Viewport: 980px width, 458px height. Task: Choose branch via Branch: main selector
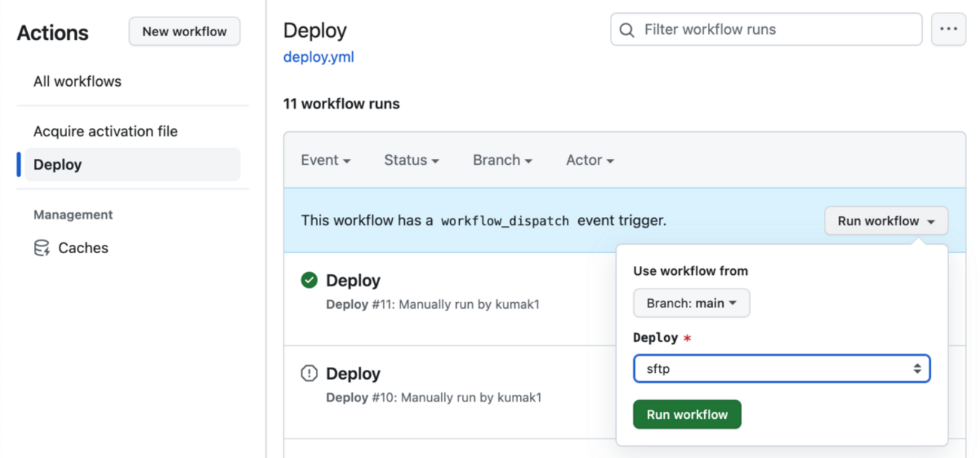pyautogui.click(x=691, y=303)
